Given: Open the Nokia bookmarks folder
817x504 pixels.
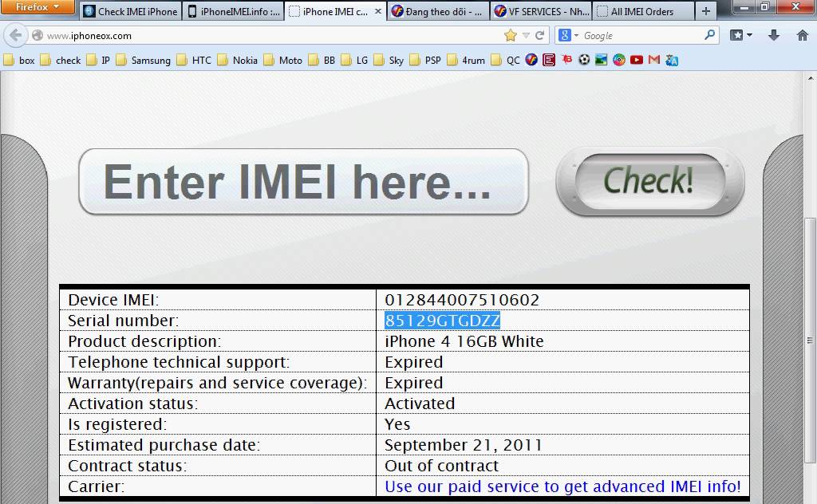Looking at the screenshot, I should tap(238, 61).
